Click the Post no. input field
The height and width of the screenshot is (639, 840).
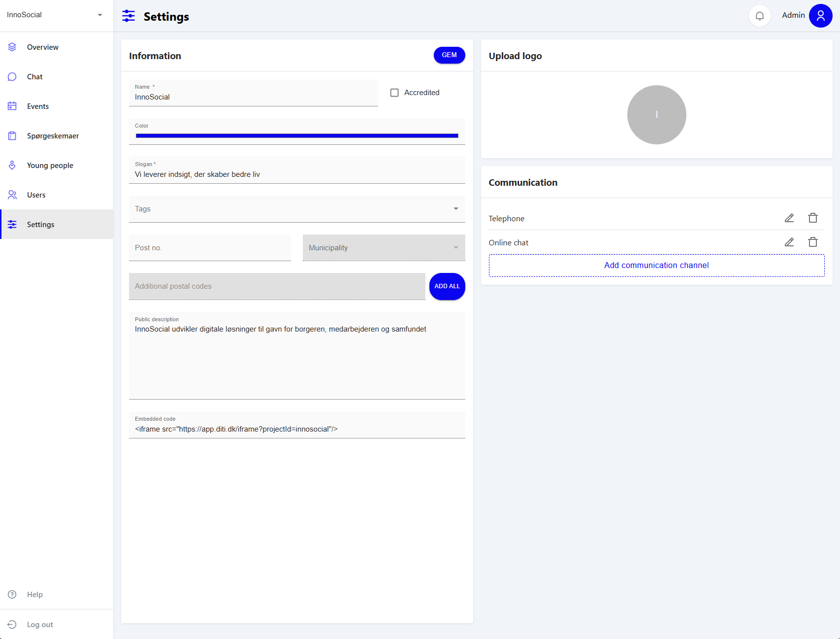click(x=210, y=248)
